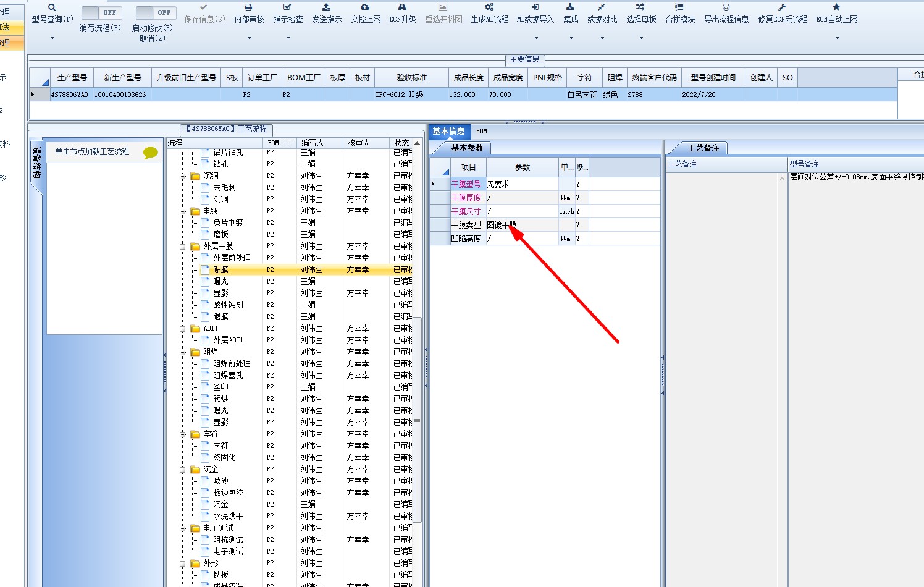This screenshot has height=587, width=924.
Task: Click the 选择母板 shuffle icon
Action: pos(640,7)
